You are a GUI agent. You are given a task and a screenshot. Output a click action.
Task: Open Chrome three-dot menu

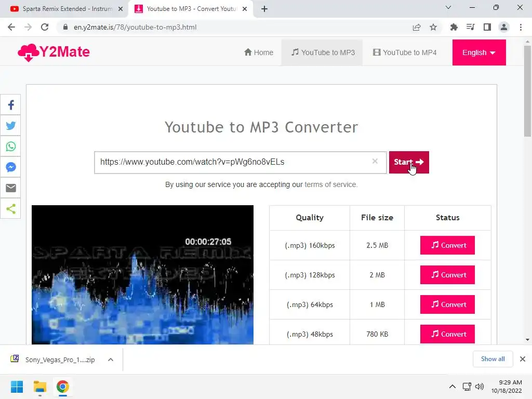(x=521, y=27)
